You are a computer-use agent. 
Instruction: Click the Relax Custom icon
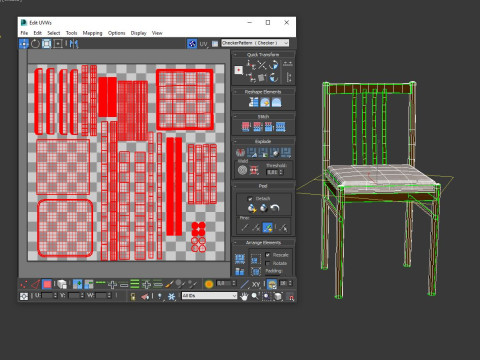(276, 102)
